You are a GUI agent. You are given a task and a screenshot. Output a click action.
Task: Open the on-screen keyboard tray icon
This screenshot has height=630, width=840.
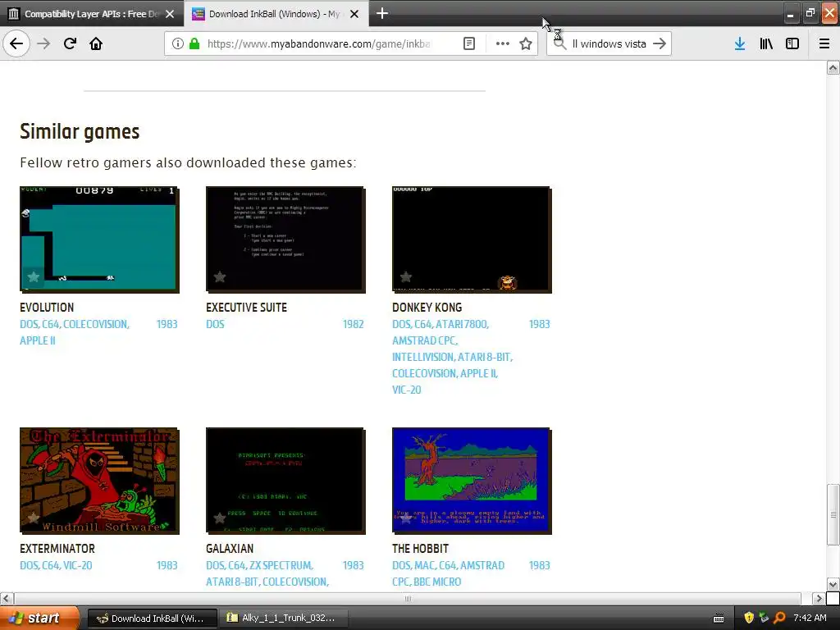coord(719,619)
